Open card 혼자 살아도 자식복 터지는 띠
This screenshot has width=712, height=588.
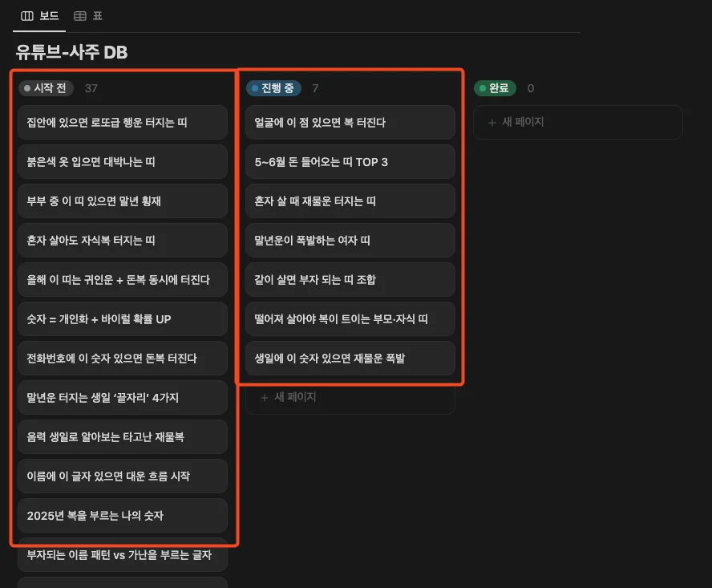123,241
